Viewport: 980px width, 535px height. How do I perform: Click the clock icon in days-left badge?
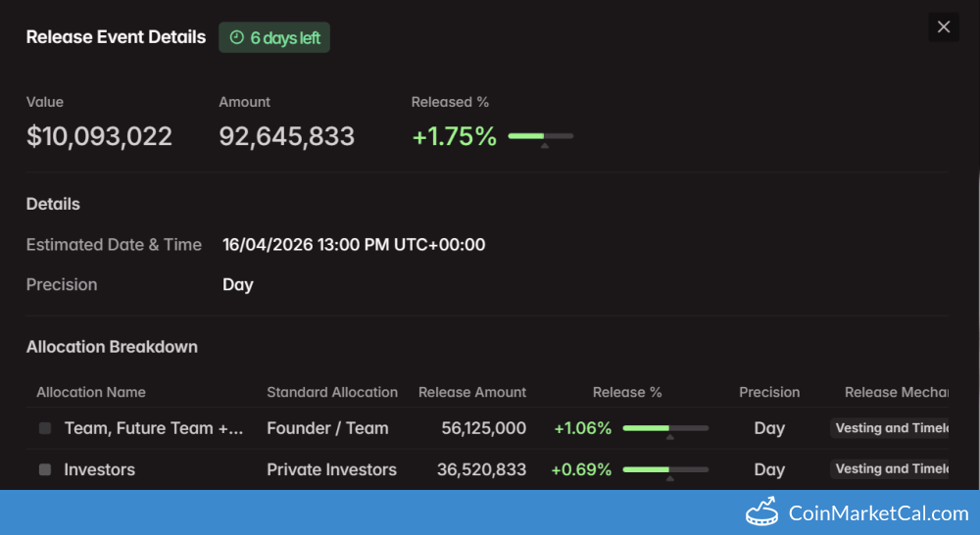click(236, 38)
